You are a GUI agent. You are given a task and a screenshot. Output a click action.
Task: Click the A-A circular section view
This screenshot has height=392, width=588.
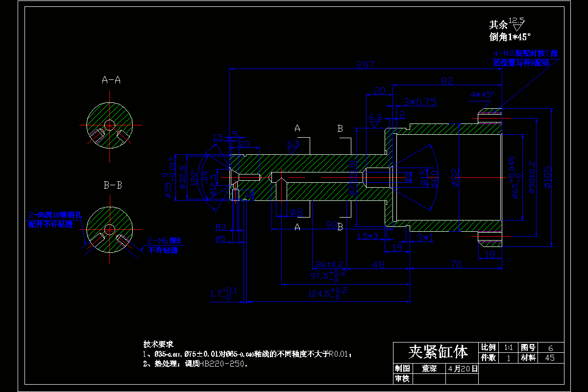pyautogui.click(x=110, y=125)
